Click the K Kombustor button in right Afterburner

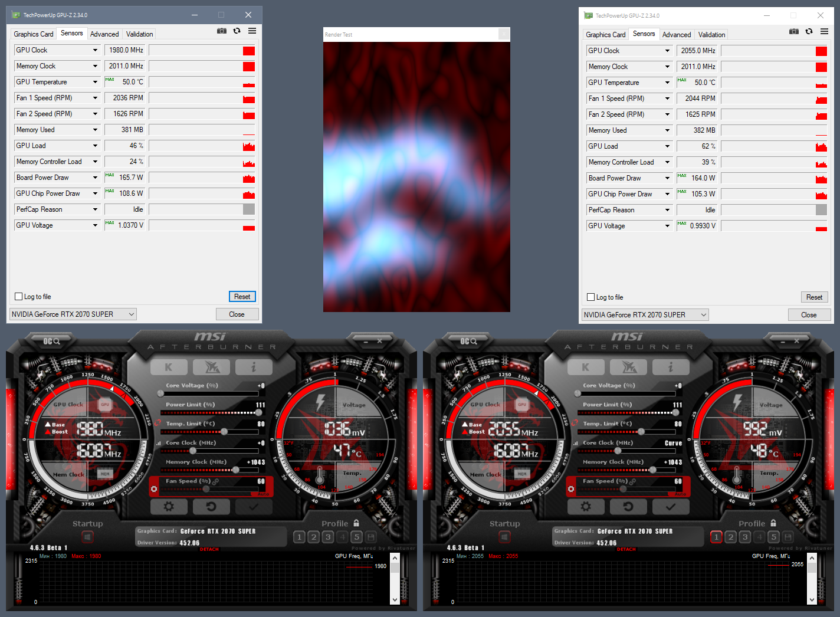click(586, 367)
